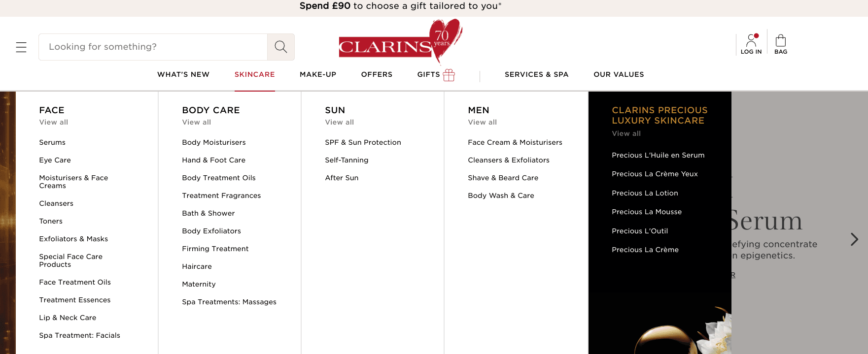Click View all under Clarins Precious
868x354 pixels.
pos(626,133)
